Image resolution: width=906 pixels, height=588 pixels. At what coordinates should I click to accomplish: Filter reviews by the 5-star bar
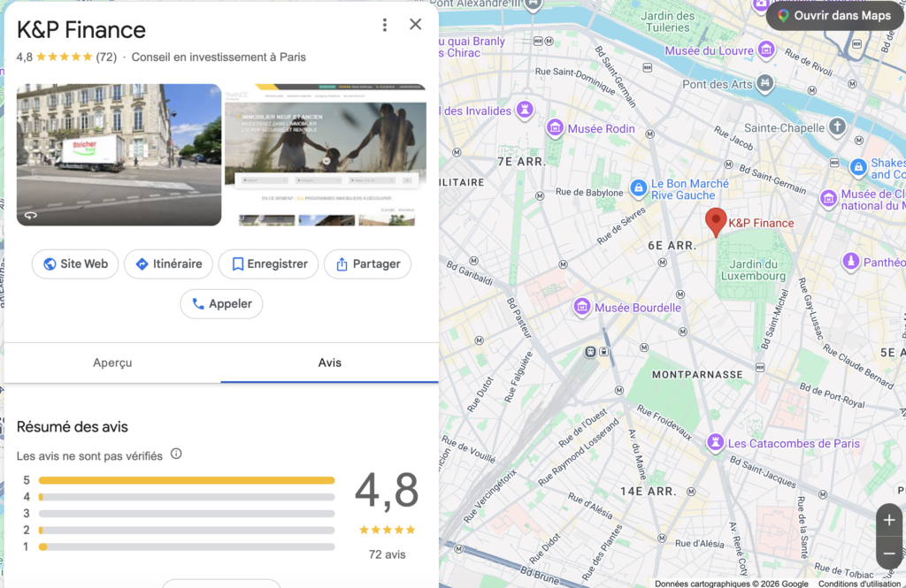[x=187, y=480]
